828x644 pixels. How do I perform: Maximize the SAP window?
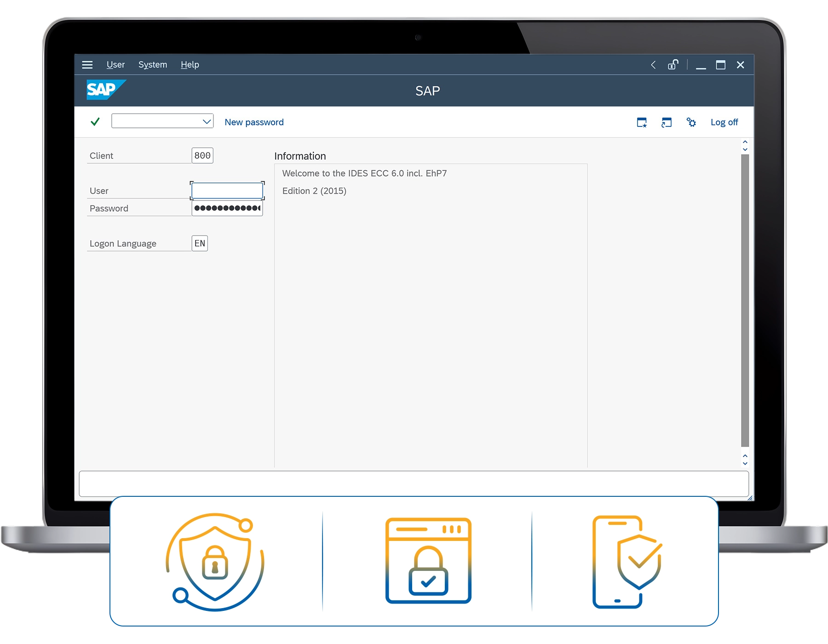coord(721,65)
